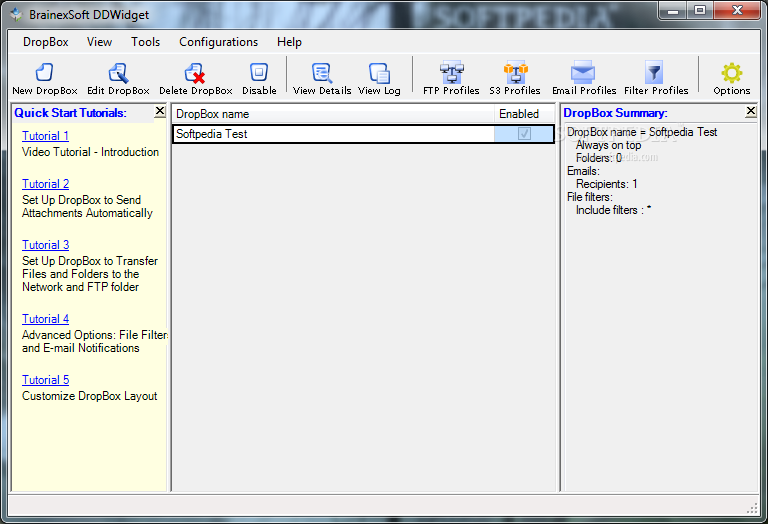Click 'File filters:' summary line
This screenshot has width=768, height=524.
[590, 197]
